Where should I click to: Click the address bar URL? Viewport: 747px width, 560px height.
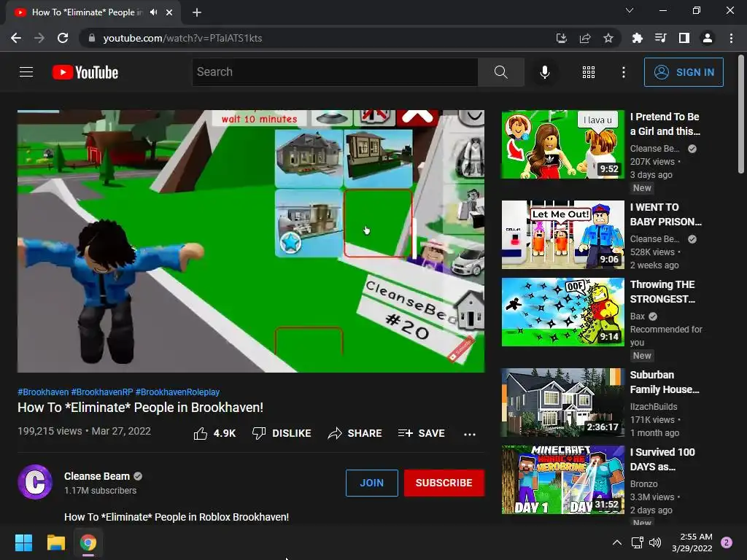click(x=182, y=38)
